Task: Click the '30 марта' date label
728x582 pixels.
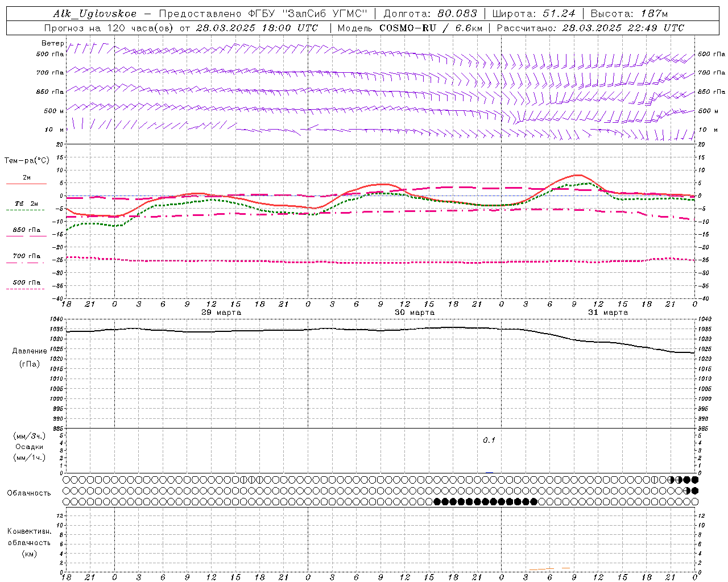Action: pos(415,313)
